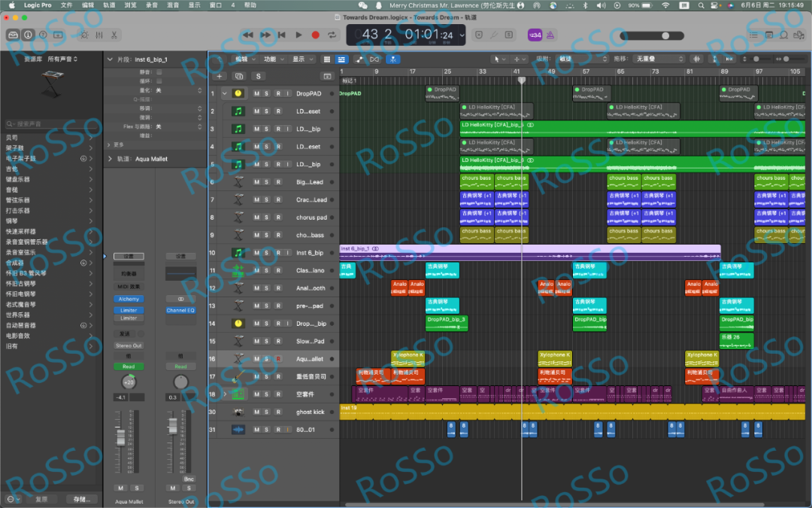Toggle the Tuner icon

coord(494,35)
